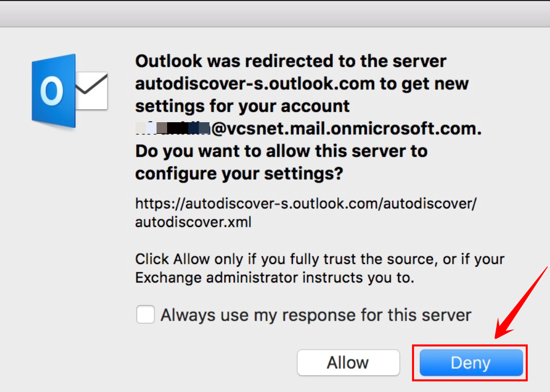The width and height of the screenshot is (550, 392).
Task: Click the blue "O" in the Outlook logo
Action: click(x=53, y=90)
